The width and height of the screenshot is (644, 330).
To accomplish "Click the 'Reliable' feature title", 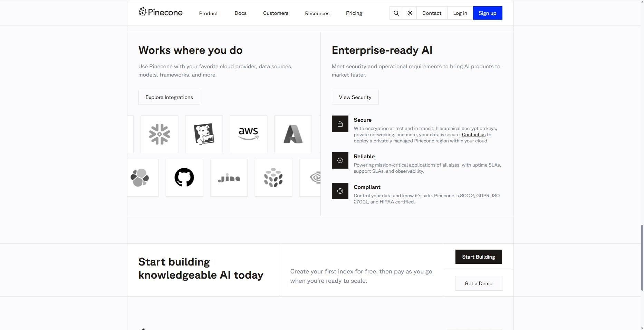I will [364, 157].
